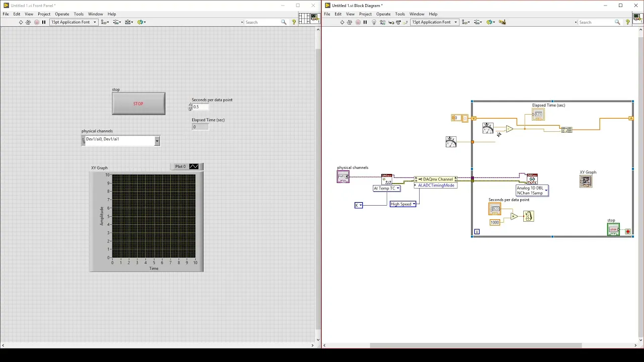Click the Run arrow in Block Diagram toolbar
The image size is (644, 362).
coord(342,22)
